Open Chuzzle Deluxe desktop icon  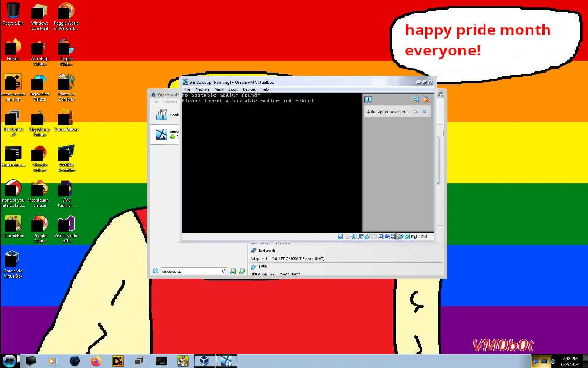pyautogui.click(x=40, y=158)
